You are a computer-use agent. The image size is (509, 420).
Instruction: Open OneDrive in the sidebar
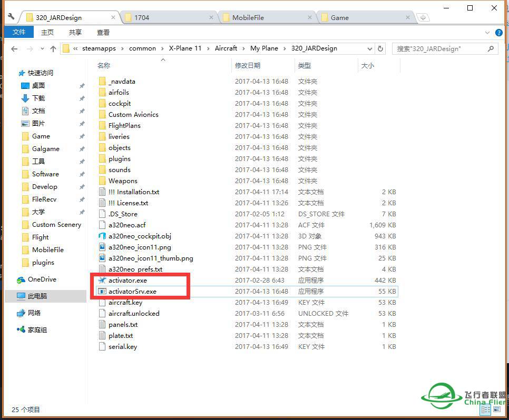[x=42, y=279]
